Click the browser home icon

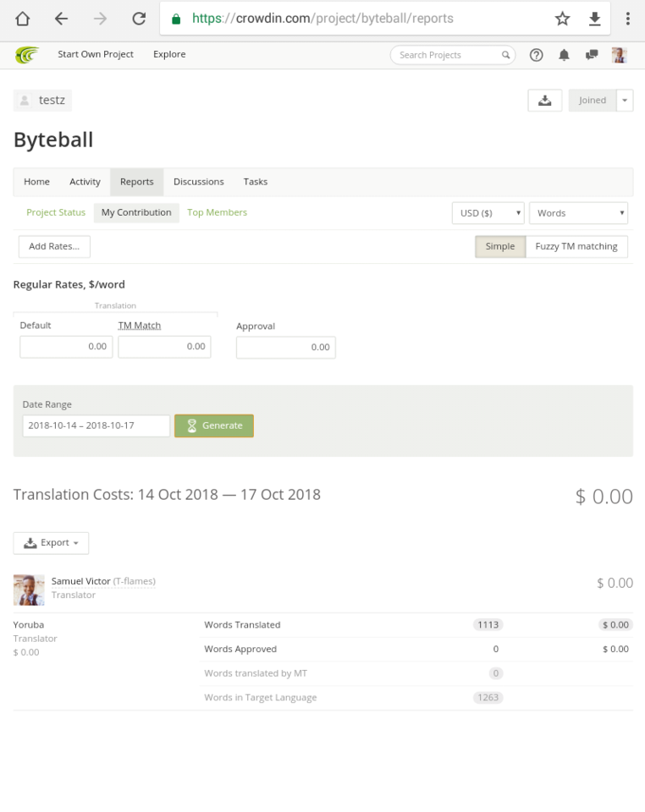(22, 19)
